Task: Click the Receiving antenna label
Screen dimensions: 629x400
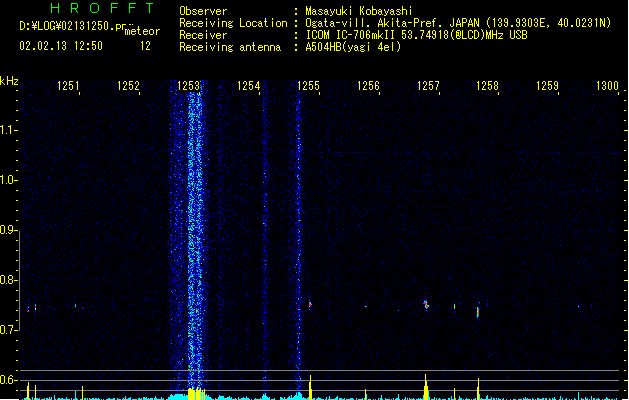Action: pyautogui.click(x=230, y=47)
